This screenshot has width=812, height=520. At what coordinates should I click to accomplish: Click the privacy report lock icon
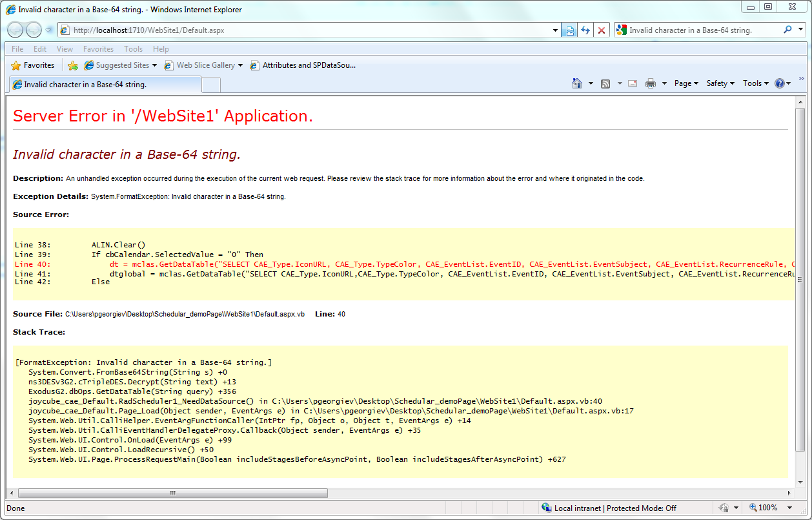(724, 508)
